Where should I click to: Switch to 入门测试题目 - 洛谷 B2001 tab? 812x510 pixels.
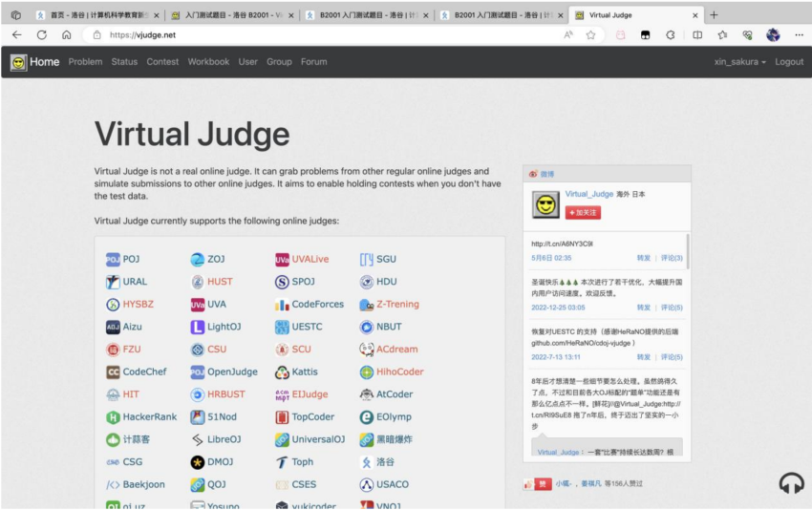point(232,15)
